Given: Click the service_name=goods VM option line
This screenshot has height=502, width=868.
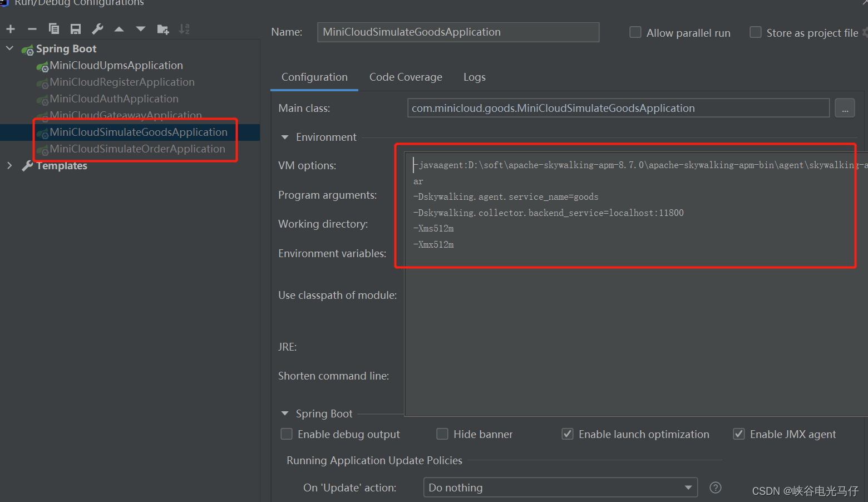Looking at the screenshot, I should pyautogui.click(x=506, y=197).
